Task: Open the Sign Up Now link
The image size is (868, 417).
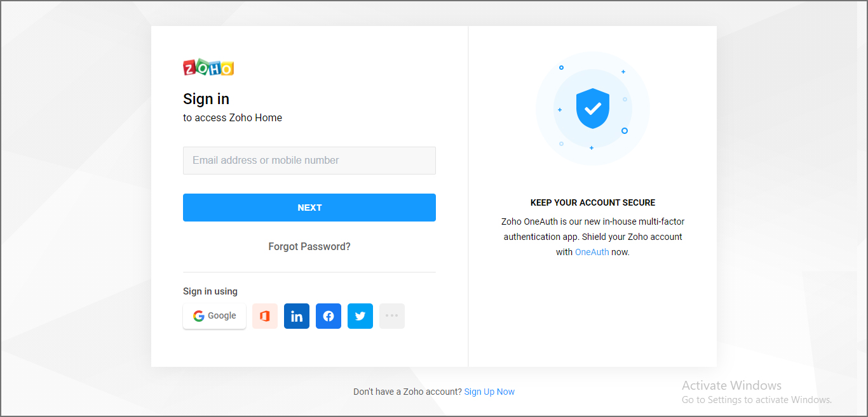Action: (489, 392)
